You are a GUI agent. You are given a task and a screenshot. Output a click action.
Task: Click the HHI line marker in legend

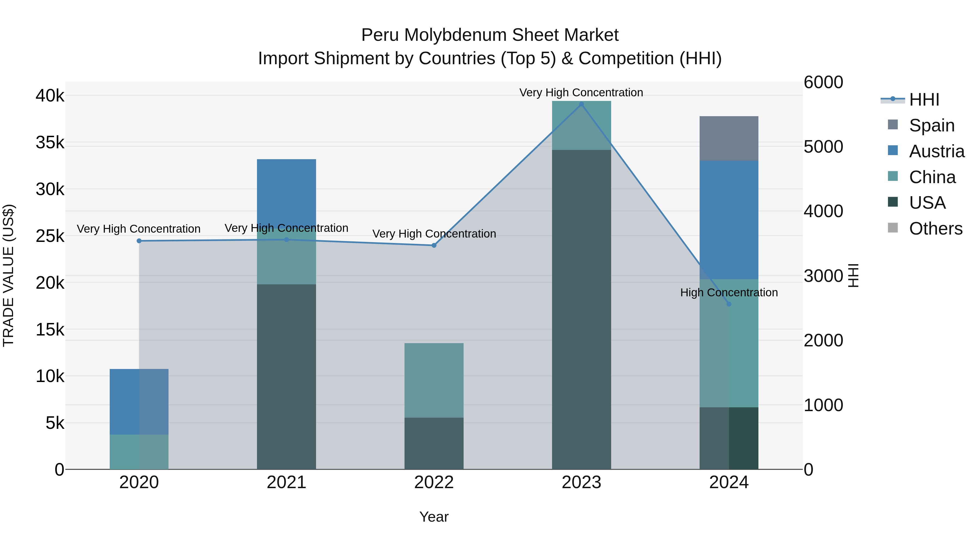coord(893,99)
